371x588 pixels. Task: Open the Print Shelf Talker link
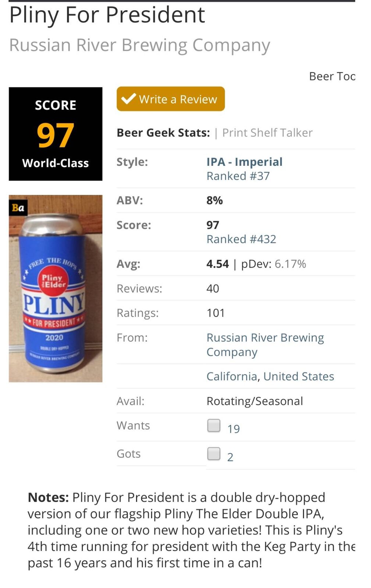click(267, 133)
